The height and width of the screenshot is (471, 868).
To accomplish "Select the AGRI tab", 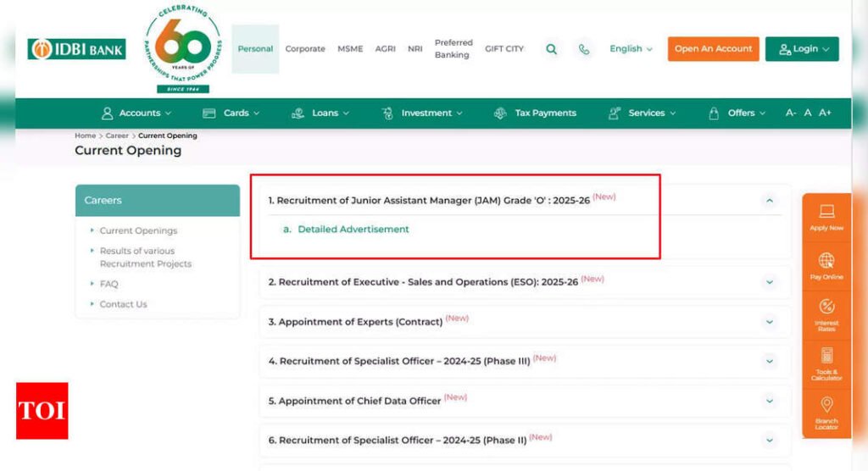I will tap(386, 48).
